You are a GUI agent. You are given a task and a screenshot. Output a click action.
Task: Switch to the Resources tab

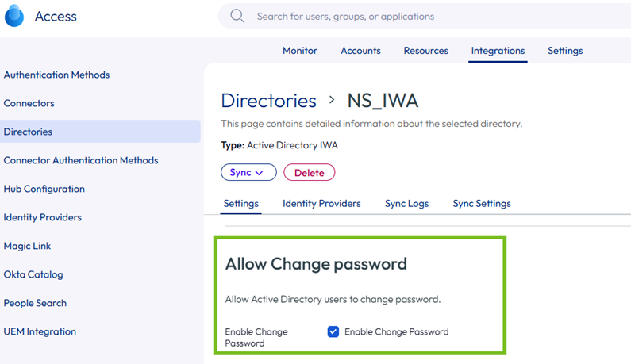pos(425,51)
